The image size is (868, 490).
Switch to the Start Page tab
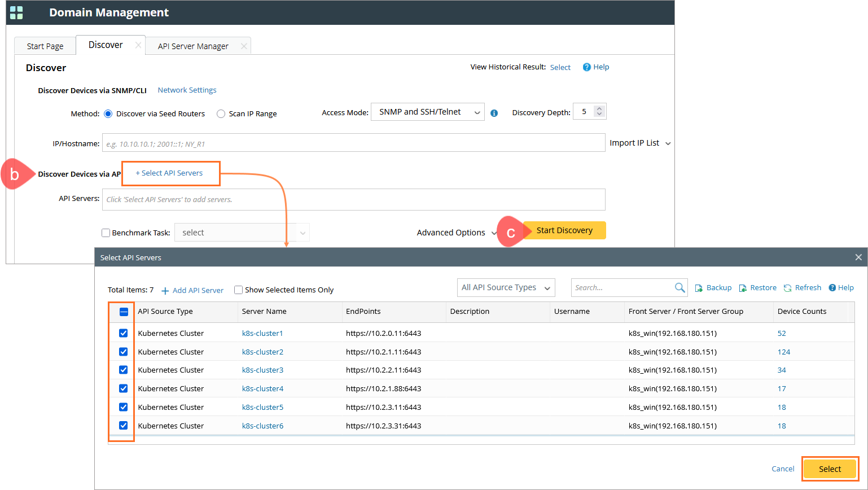[x=45, y=46]
